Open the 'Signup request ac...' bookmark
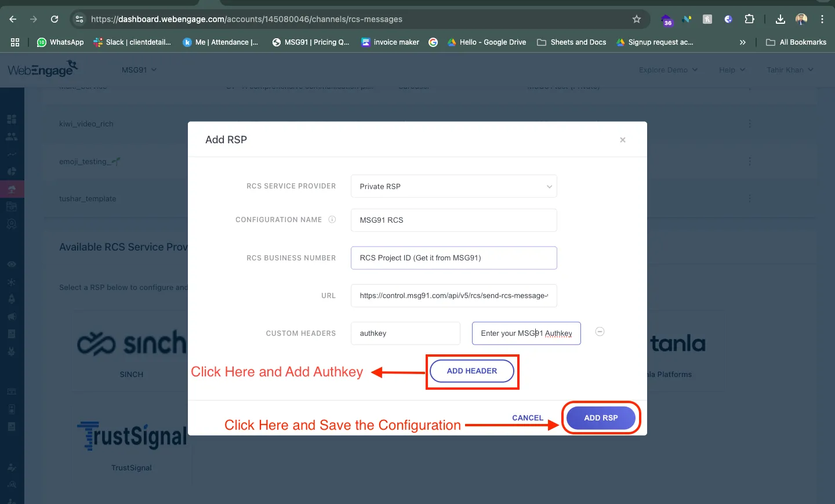The image size is (835, 504). [655, 42]
